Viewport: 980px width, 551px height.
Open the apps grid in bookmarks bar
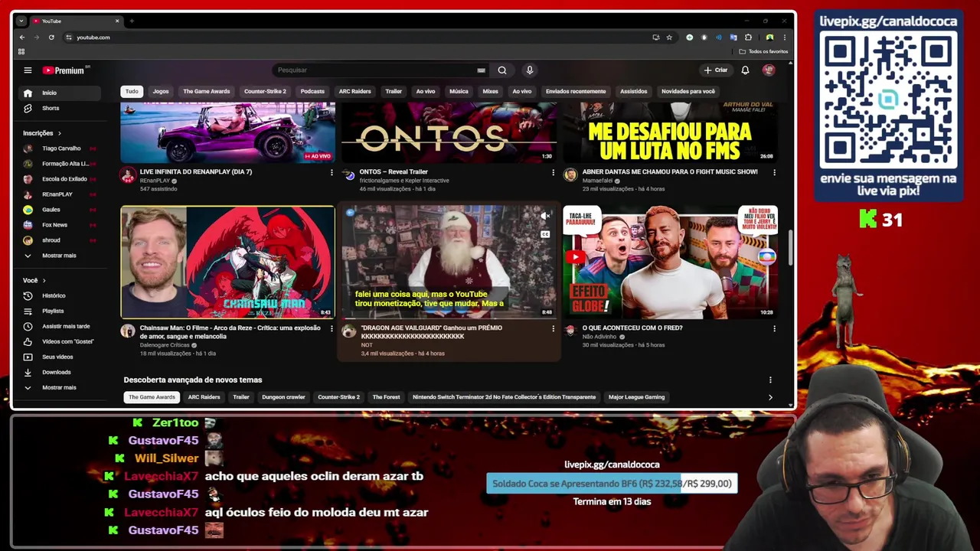(x=21, y=51)
